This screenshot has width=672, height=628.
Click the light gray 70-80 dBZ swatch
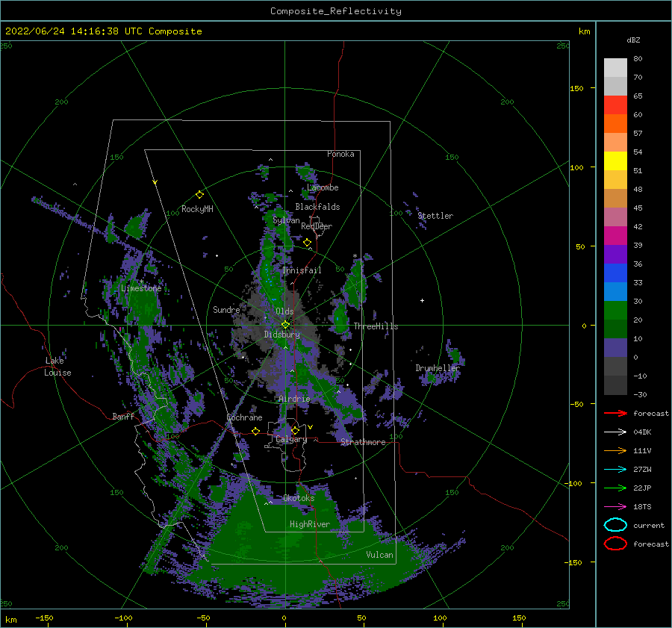click(615, 68)
